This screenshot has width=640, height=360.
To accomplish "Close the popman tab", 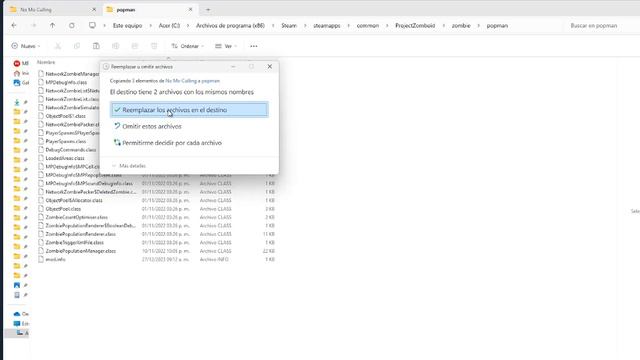I will click(x=190, y=9).
